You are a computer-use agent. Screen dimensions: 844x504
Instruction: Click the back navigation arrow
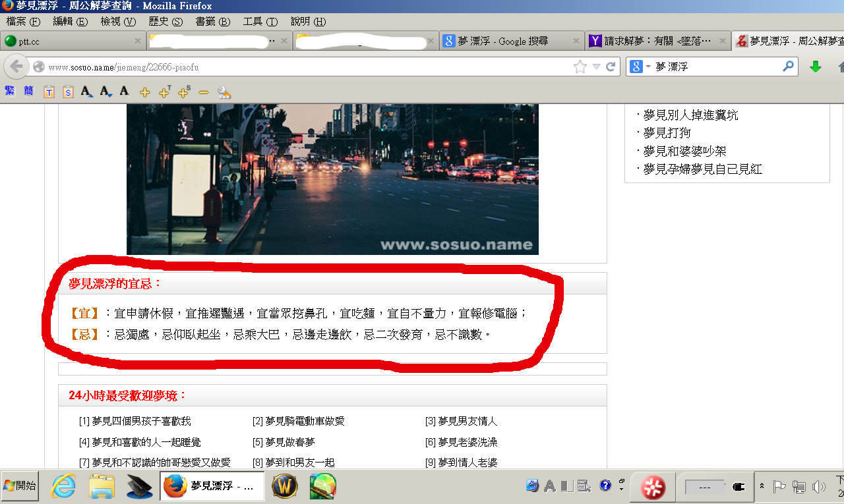coord(16,67)
